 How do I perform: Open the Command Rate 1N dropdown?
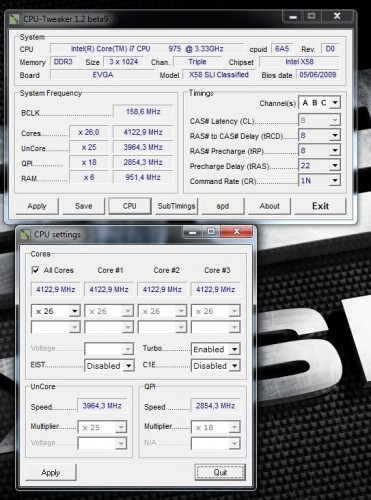tap(319, 181)
